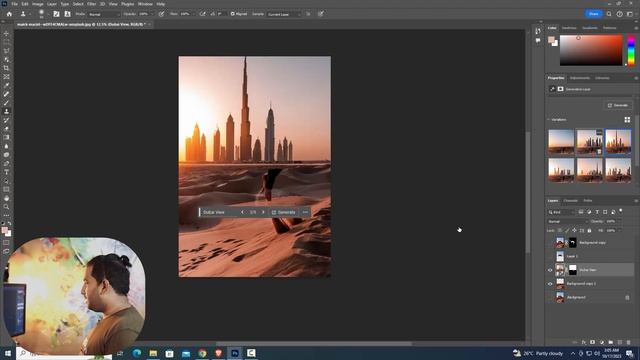This screenshot has height=360, width=640.
Task: Hide the Background copy 2 layer
Action: [550, 284]
